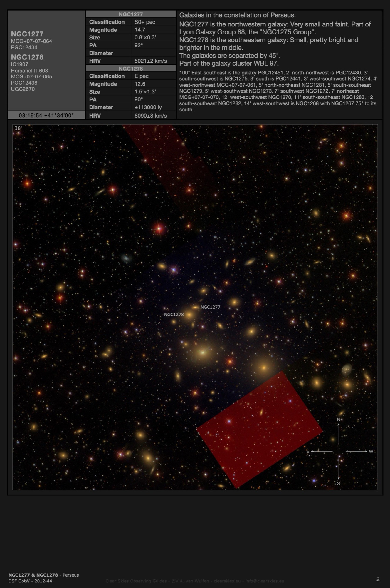Click the east arrow on the compass
Screen dimensions: 390x588
click(321, 451)
